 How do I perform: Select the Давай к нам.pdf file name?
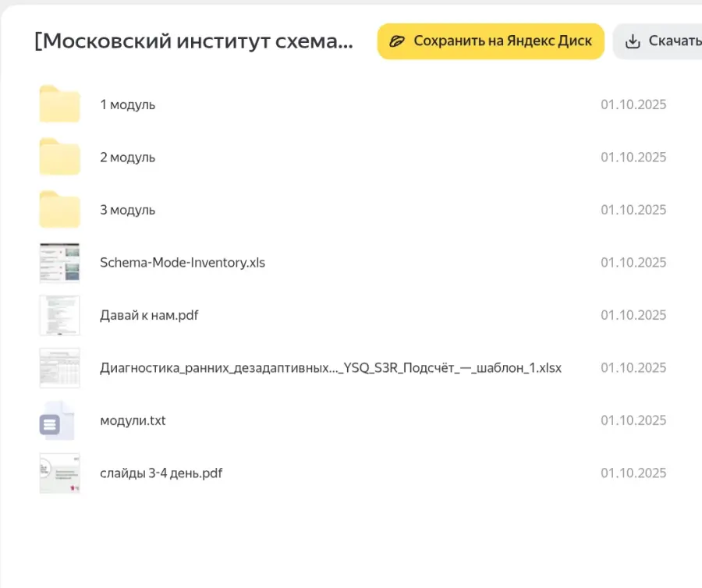click(x=149, y=315)
